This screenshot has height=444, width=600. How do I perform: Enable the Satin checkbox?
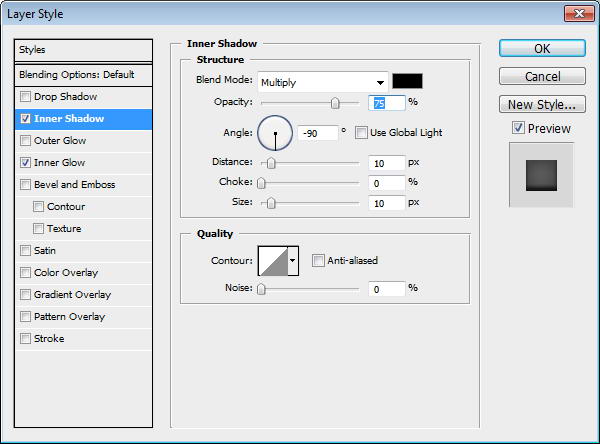[x=25, y=251]
